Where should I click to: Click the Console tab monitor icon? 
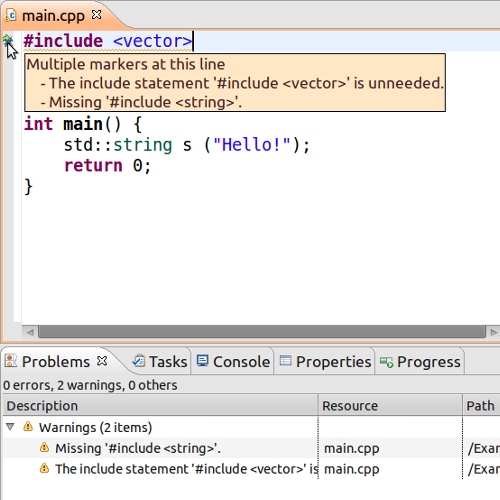coord(202,361)
